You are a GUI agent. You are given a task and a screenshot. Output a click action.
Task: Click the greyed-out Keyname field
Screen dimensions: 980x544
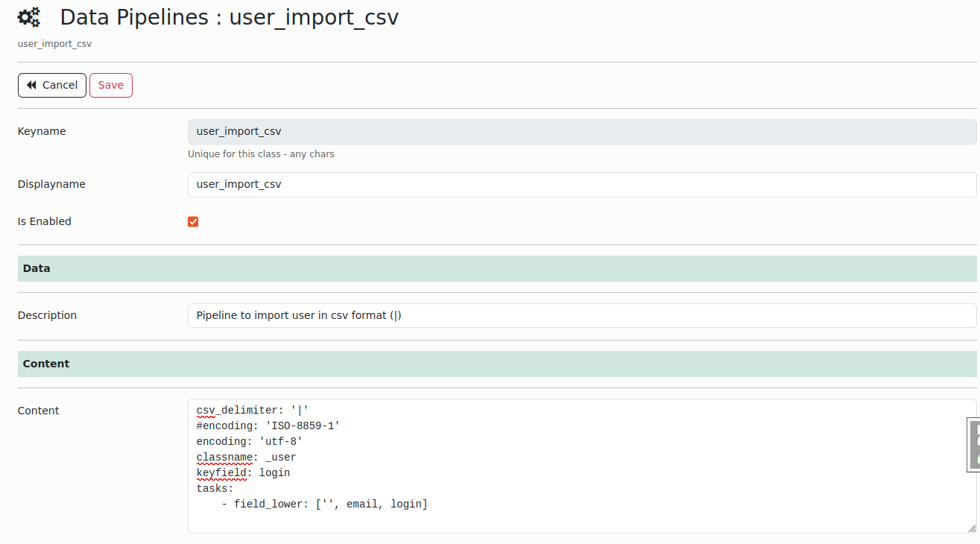(581, 132)
